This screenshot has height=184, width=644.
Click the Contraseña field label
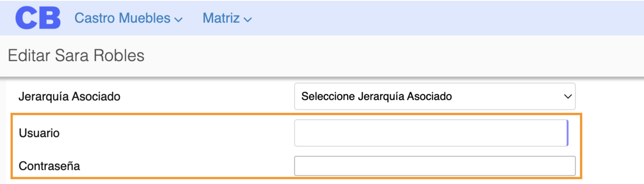(49, 166)
